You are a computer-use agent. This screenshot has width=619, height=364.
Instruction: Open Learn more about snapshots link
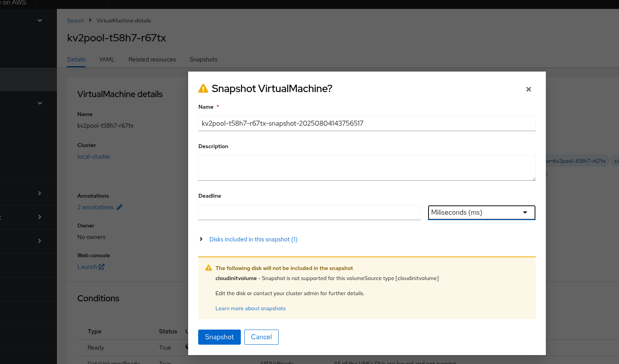[250, 308]
